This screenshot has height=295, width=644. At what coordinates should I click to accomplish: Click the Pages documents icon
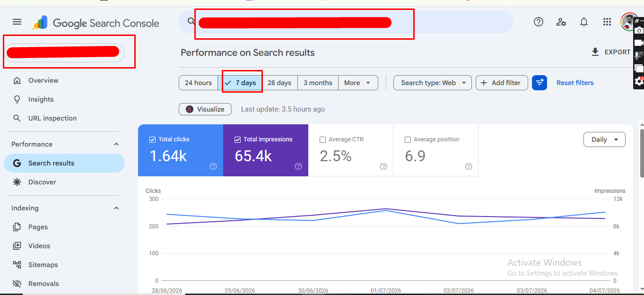[x=17, y=227]
